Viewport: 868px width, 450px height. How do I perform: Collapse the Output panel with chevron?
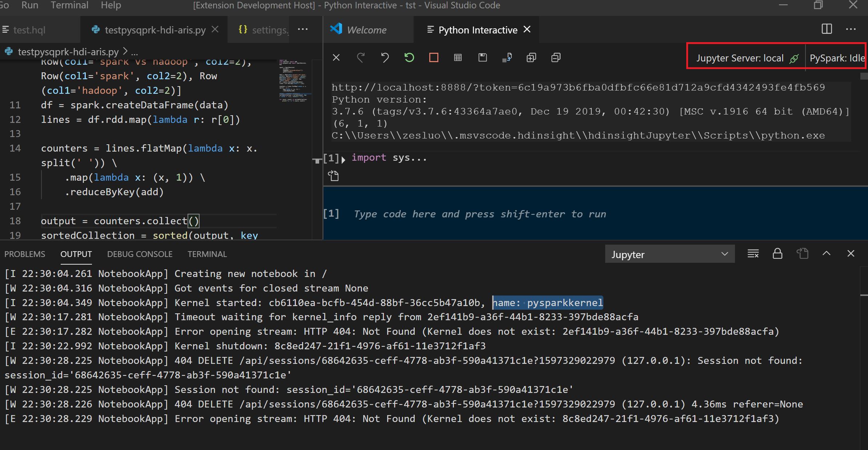point(827,254)
